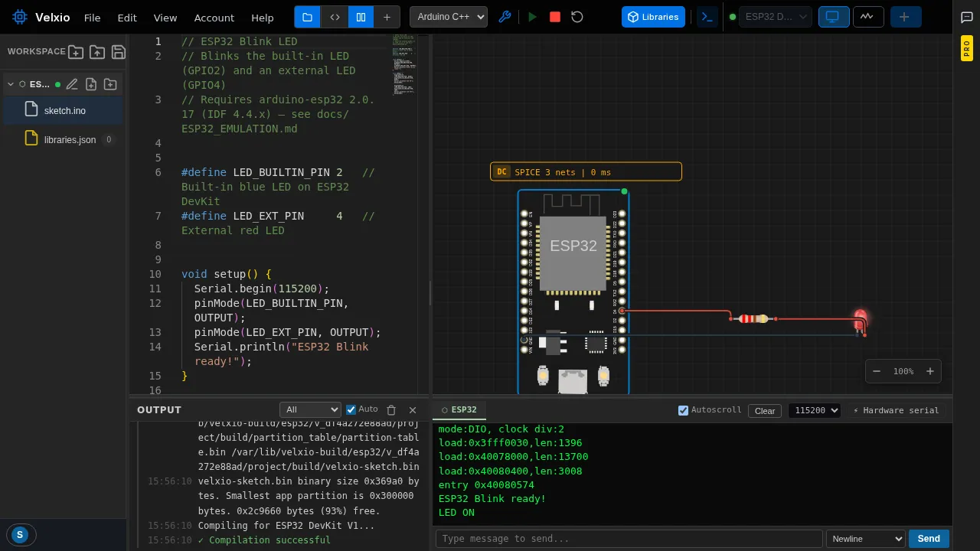The image size is (980, 551).
Task: Click the workspace upload folder icon
Action: [97, 52]
